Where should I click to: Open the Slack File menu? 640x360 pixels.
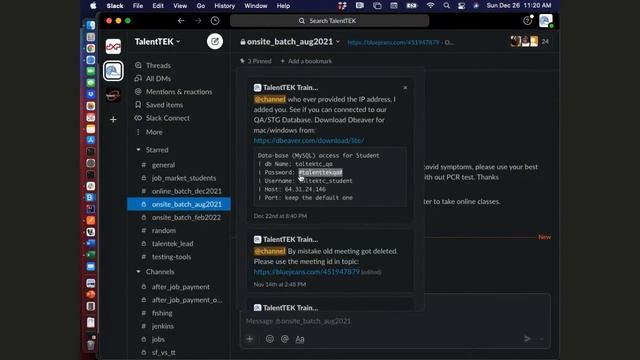click(x=138, y=6)
